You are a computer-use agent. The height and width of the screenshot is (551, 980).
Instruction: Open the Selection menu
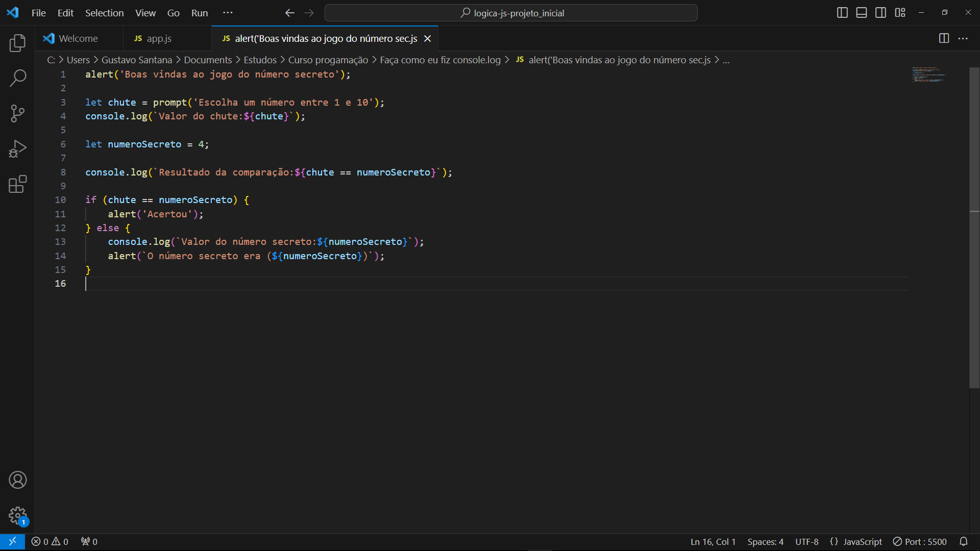104,13
